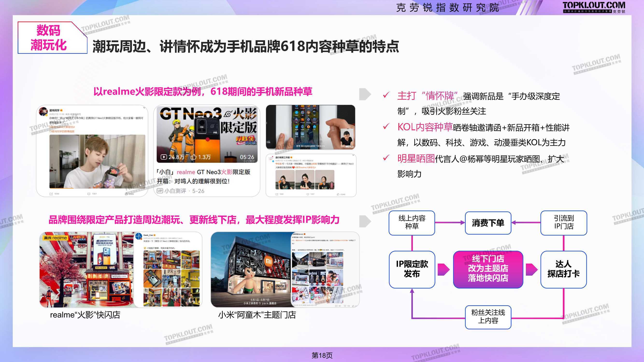Click the caption 小米"阿童木"主题门店
Image resolution: width=644 pixels, height=362 pixels.
pos(257,315)
